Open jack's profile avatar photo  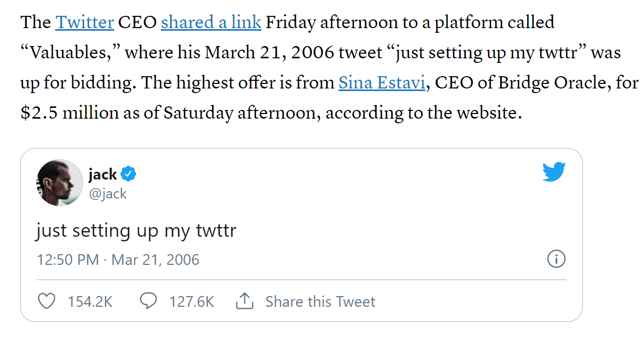(x=60, y=183)
